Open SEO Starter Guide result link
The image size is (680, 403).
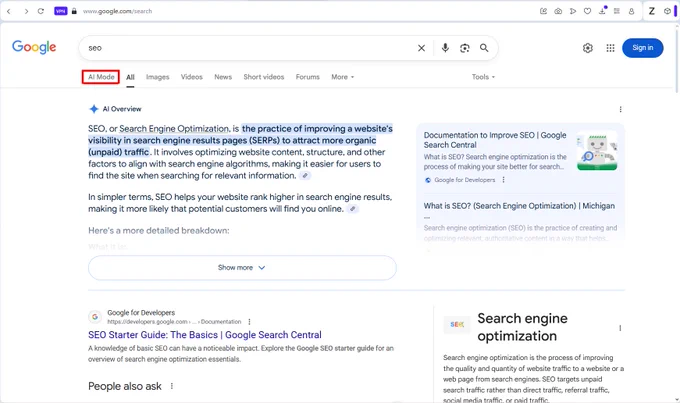(x=205, y=335)
